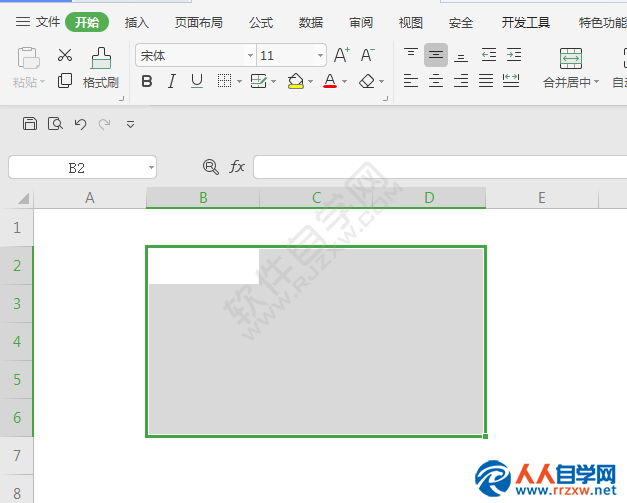Click the fx insert function button
Image resolution: width=627 pixels, height=503 pixels.
click(x=237, y=166)
